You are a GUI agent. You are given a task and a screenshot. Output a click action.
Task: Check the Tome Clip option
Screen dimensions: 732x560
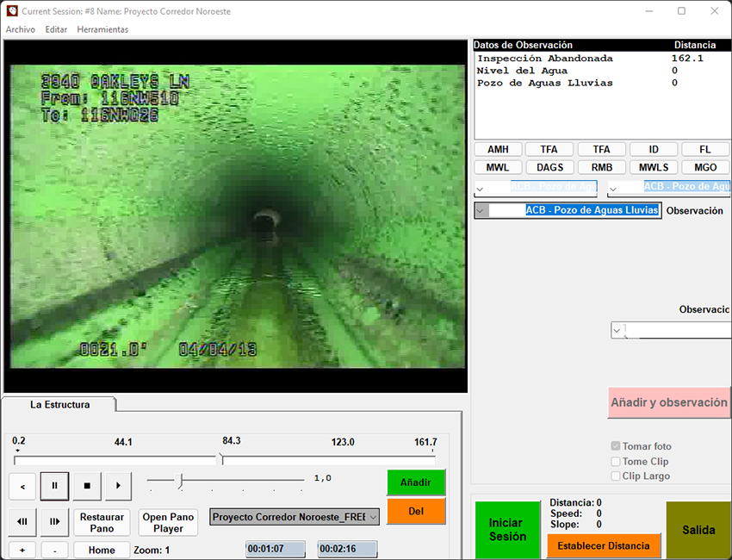(x=615, y=462)
